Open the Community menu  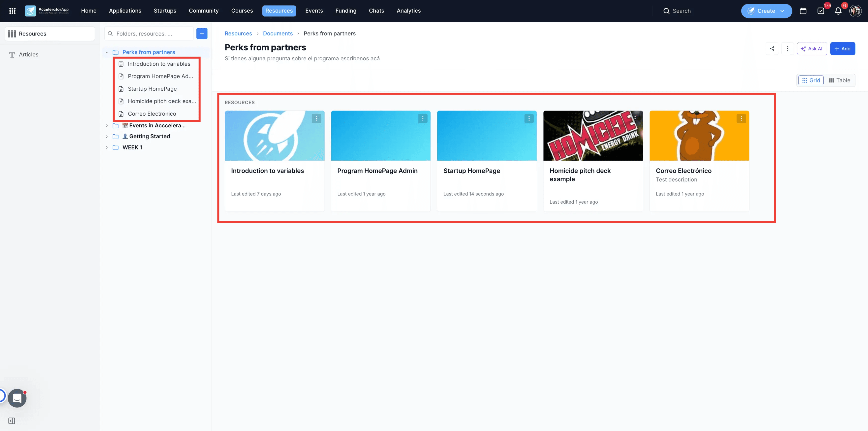coord(204,11)
